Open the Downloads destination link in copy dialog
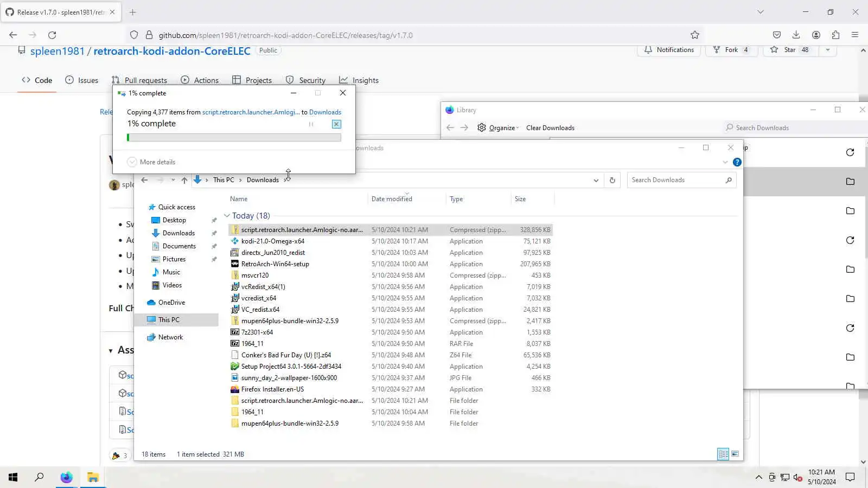 325,112
